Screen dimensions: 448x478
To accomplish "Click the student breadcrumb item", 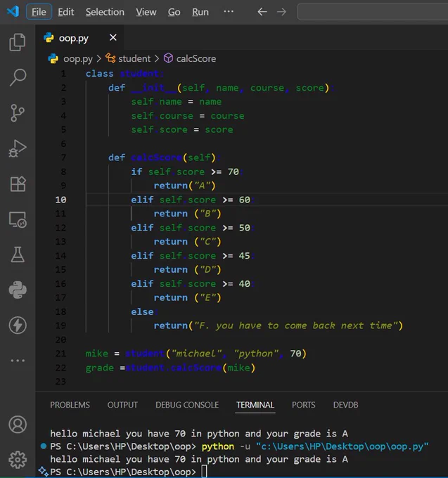I will click(x=134, y=58).
